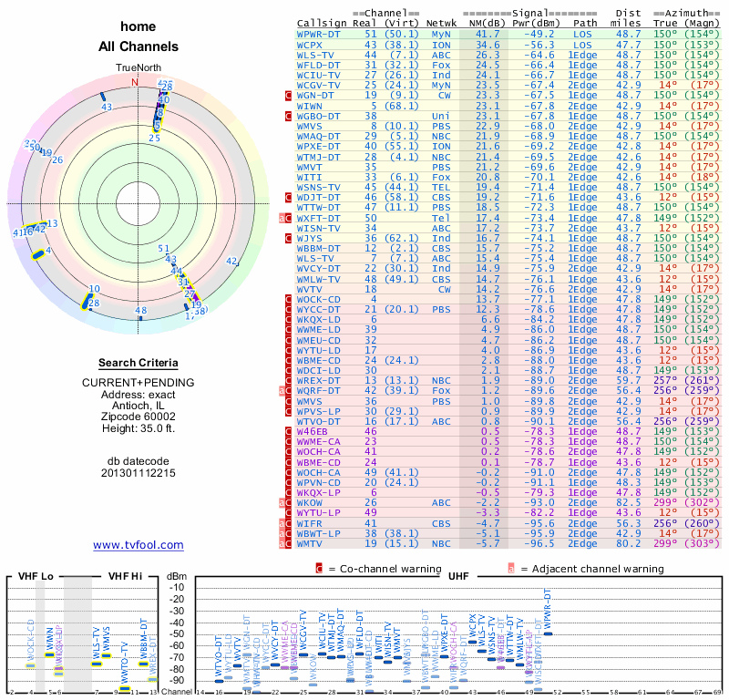Image resolution: width=729 pixels, height=700 pixels.
Task: Click the warning icon beside WKOW
Action: coord(285,503)
